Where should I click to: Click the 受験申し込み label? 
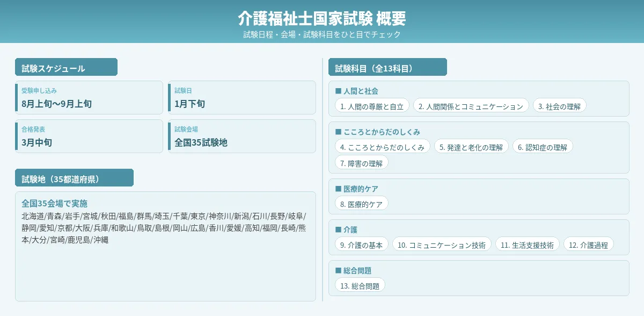pos(39,90)
